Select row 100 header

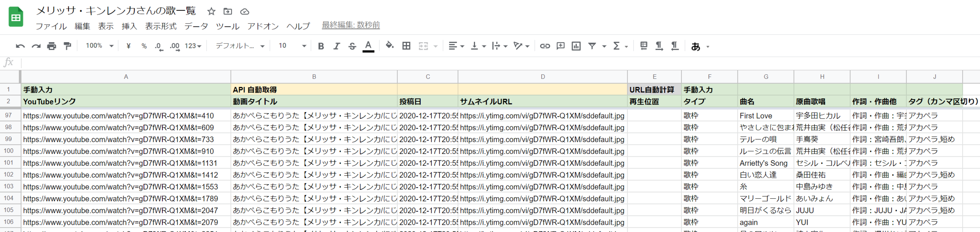tap(9, 151)
